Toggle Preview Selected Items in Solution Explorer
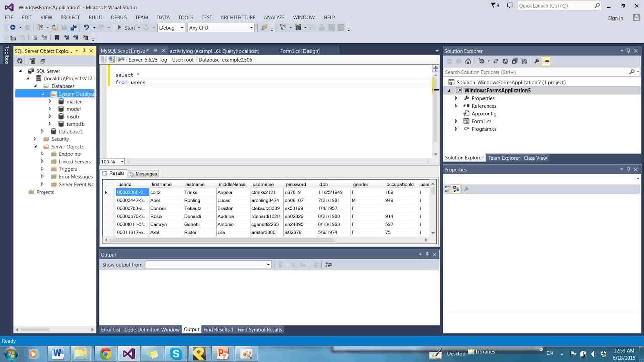The width and height of the screenshot is (644, 362). click(546, 61)
